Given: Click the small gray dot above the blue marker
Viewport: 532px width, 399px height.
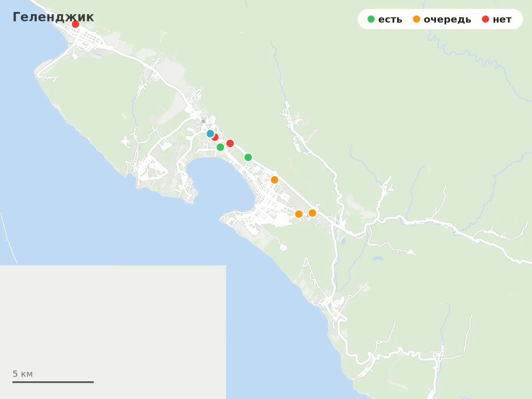Looking at the screenshot, I should (x=203, y=121).
